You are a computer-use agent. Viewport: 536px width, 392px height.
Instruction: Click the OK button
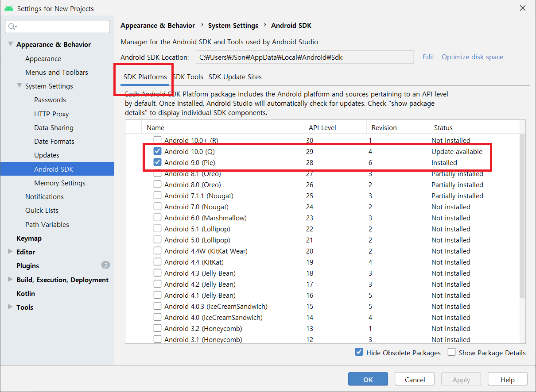click(x=368, y=379)
